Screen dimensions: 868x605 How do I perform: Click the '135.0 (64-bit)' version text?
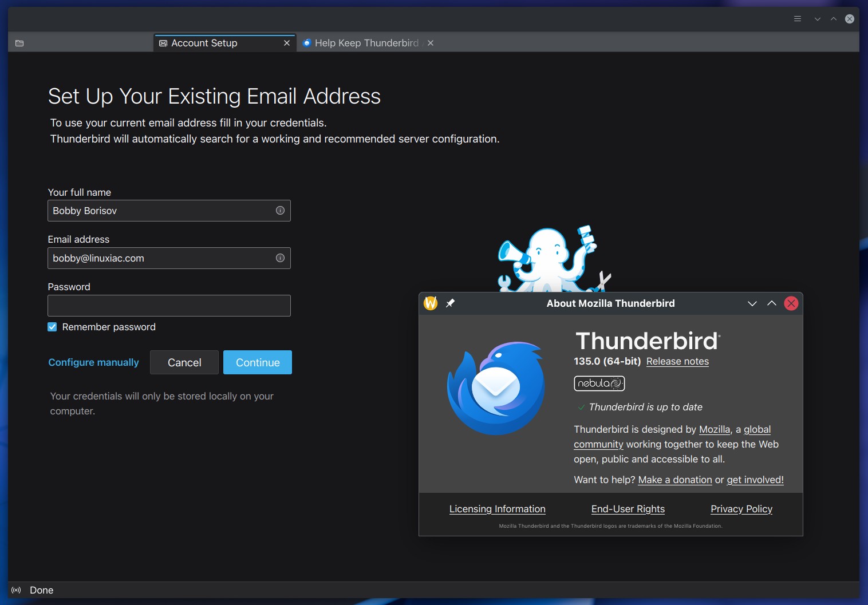(607, 361)
